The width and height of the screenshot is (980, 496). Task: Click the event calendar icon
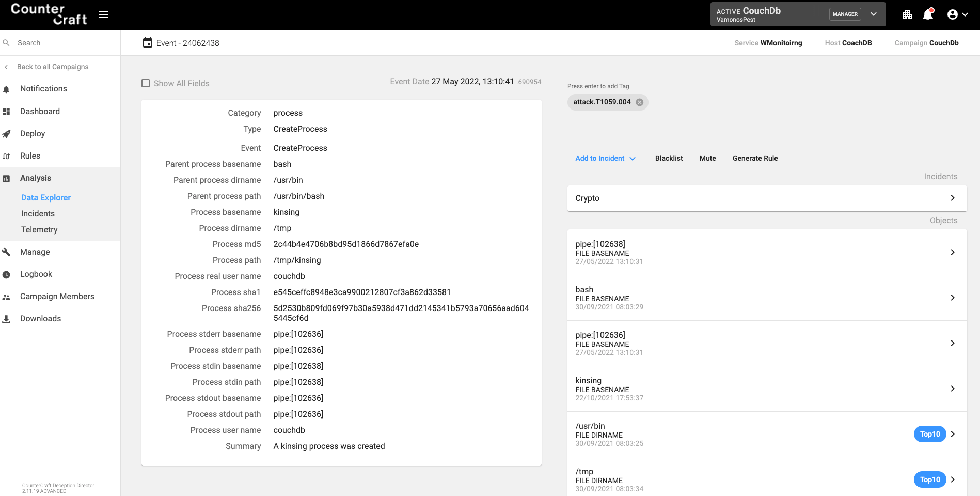(148, 42)
